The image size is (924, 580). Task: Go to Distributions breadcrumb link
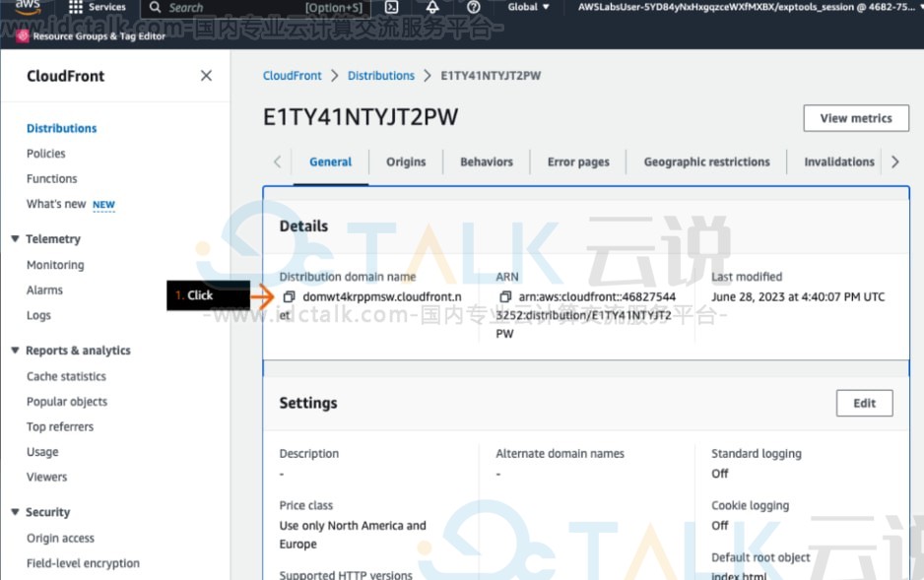(380, 76)
